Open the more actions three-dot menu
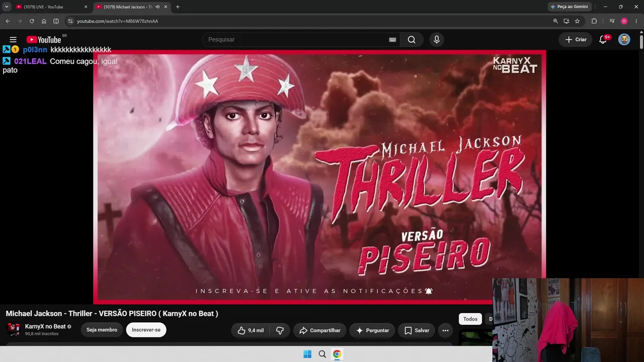The height and width of the screenshot is (362, 644). point(445,330)
